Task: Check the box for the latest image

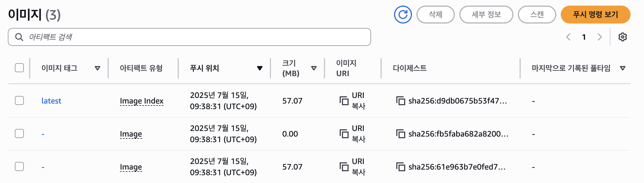Action: pyautogui.click(x=19, y=100)
